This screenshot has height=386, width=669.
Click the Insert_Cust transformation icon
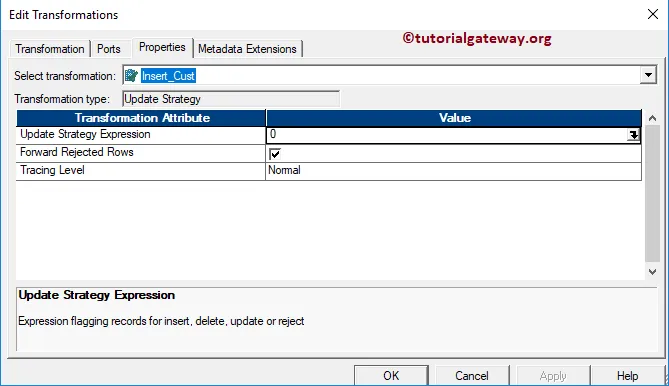[131, 75]
